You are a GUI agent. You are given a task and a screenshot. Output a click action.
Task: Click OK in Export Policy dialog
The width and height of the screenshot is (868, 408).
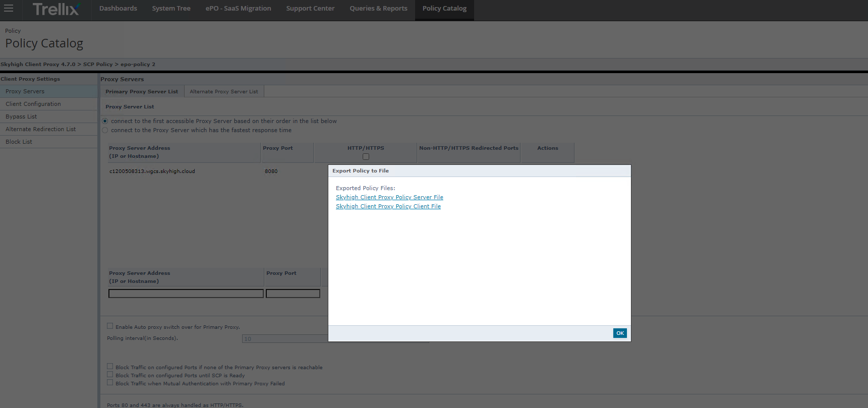click(620, 333)
